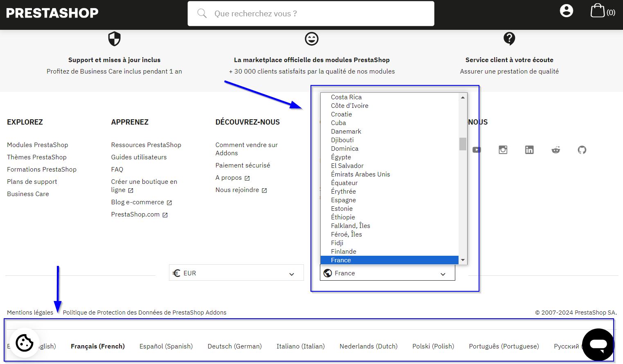Switch language to Deutsch (German)

(234, 346)
